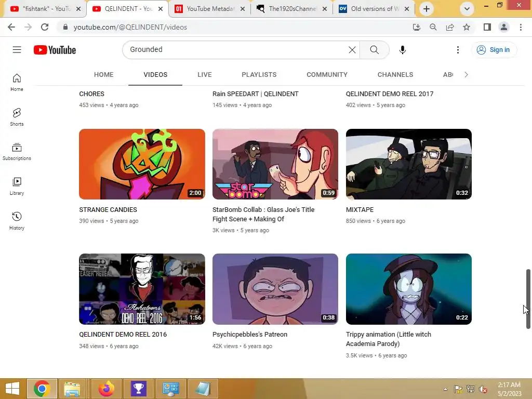Open Psychicpebbles's Patreon video title

tap(250, 335)
